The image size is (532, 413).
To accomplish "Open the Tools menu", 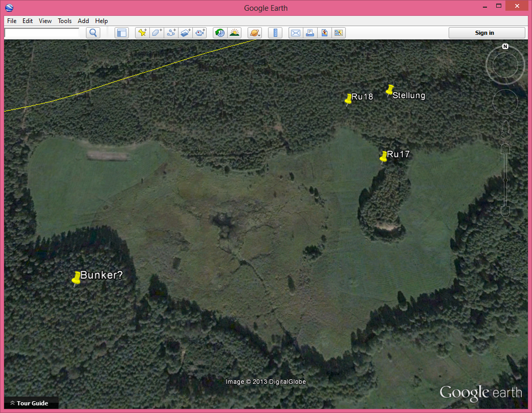I will click(x=64, y=21).
